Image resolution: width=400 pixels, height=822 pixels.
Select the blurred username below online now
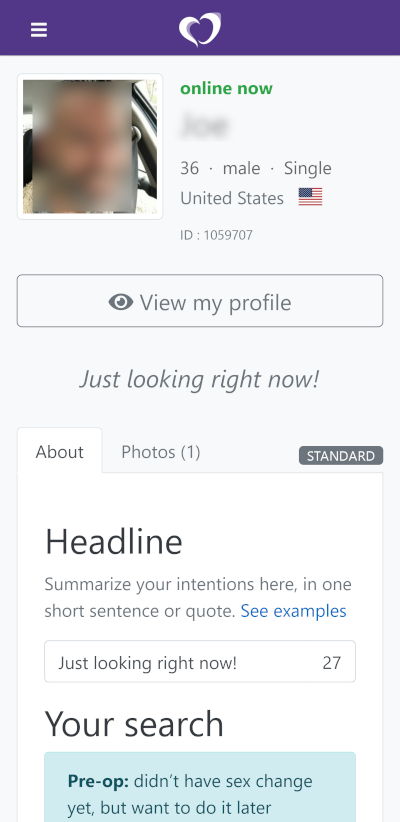[x=204, y=125]
